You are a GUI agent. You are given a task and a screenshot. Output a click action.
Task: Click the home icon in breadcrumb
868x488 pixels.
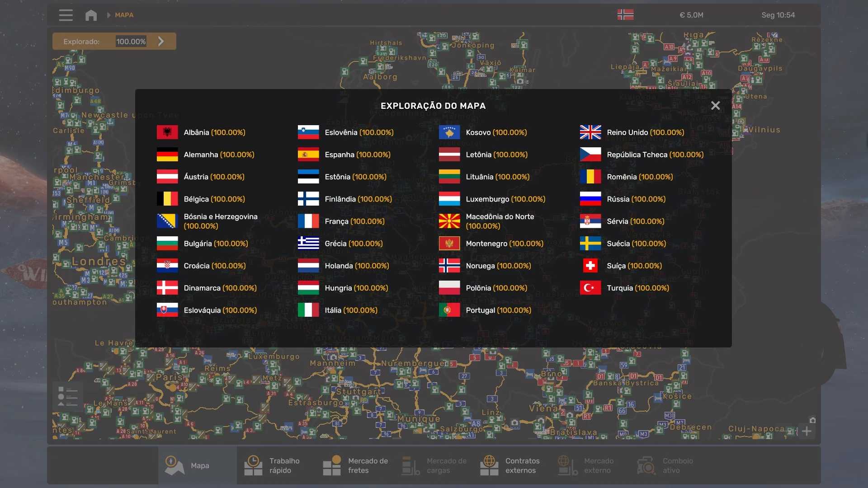pos(91,15)
